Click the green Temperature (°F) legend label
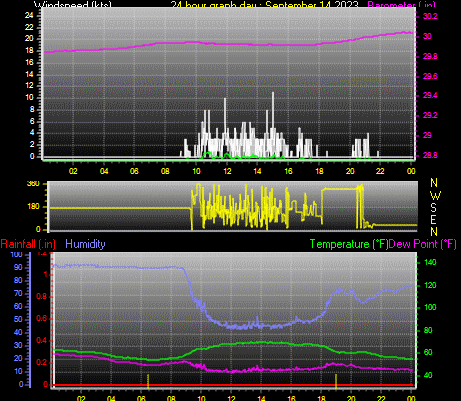The width and height of the screenshot is (461, 401). (x=349, y=244)
